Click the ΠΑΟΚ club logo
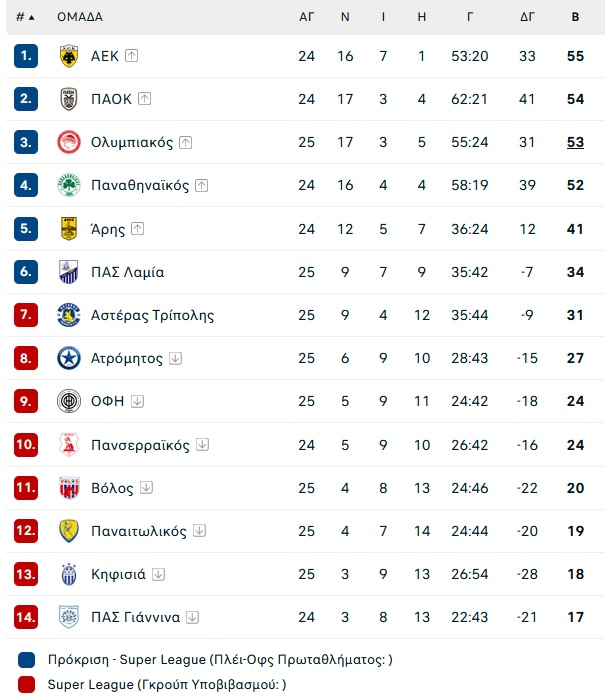 [69, 99]
